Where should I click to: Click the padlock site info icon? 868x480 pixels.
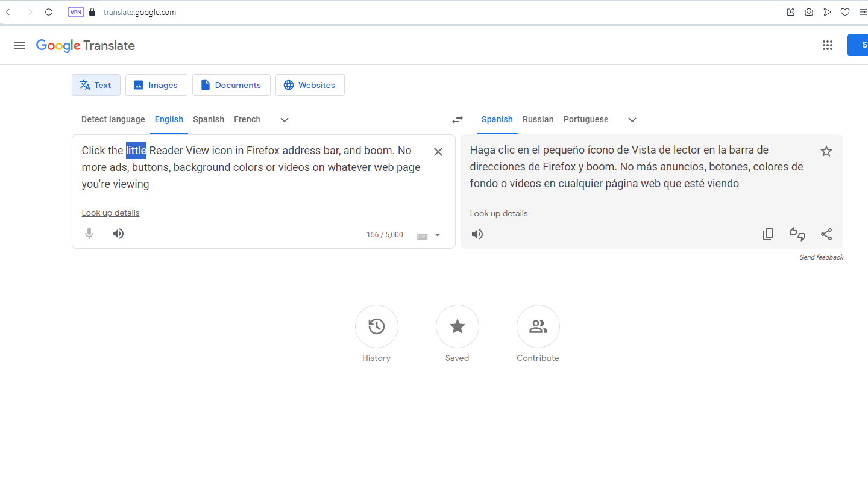92,12
